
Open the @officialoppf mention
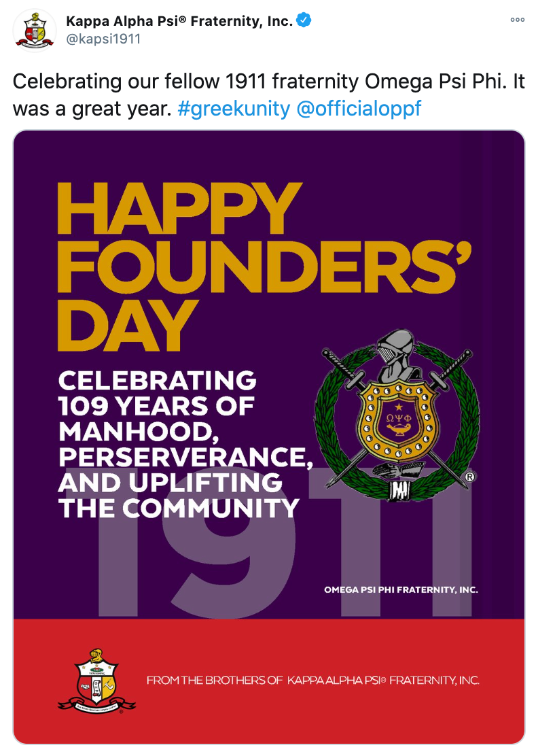pyautogui.click(x=359, y=108)
